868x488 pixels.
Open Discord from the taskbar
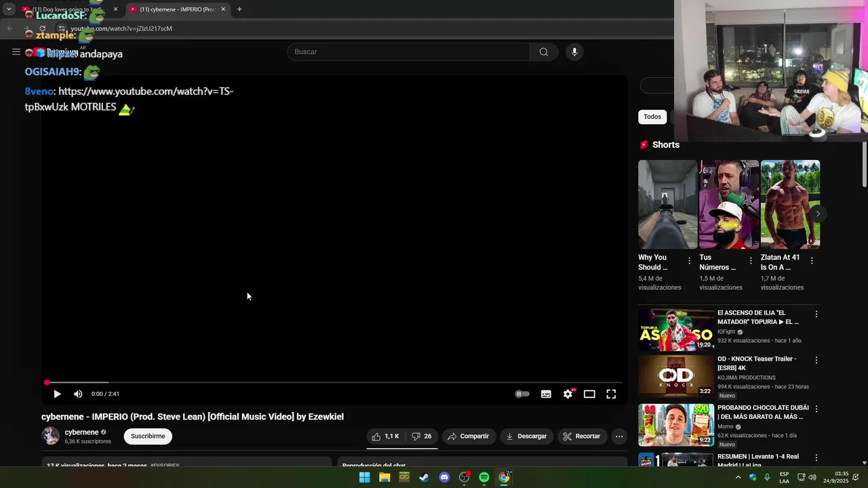[x=444, y=477]
